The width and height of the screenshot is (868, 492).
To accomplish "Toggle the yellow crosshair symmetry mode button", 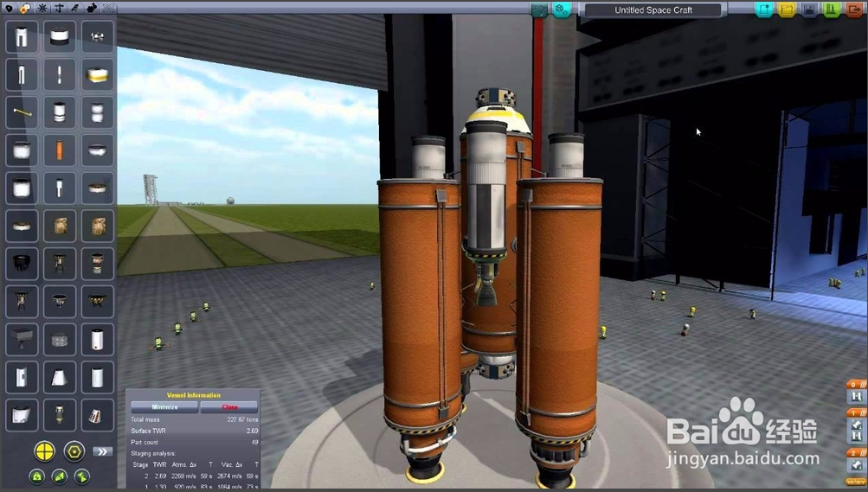I will [x=45, y=451].
